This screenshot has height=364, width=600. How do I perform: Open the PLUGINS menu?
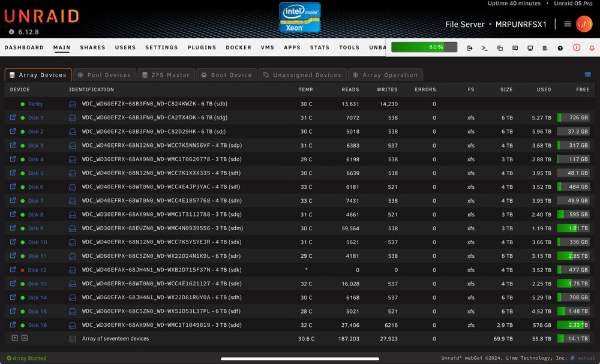tap(202, 47)
